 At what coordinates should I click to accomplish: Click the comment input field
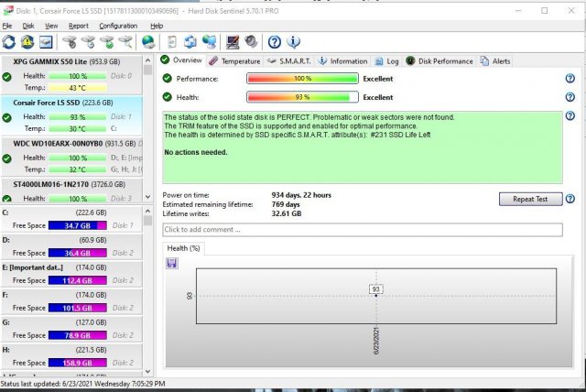363,230
